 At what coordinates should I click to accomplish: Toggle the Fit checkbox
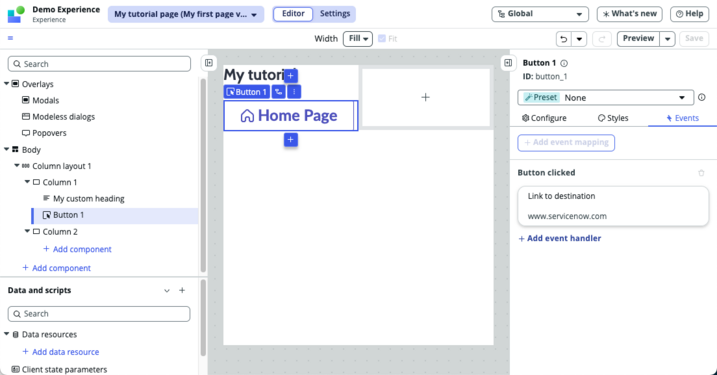click(x=382, y=38)
